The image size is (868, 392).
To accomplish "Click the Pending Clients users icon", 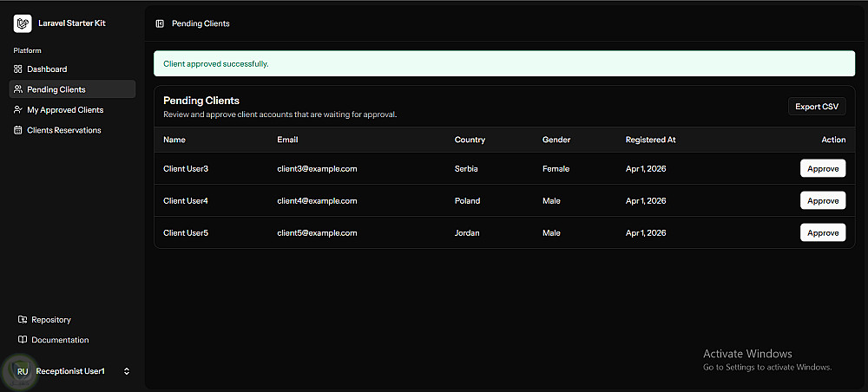I will coord(17,89).
